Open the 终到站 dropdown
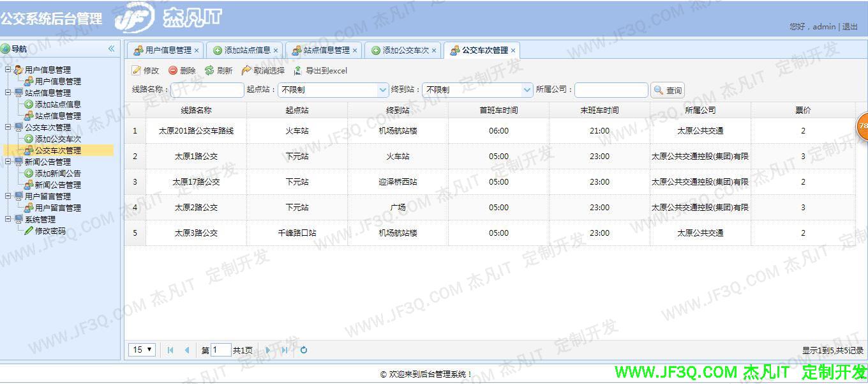 (x=527, y=89)
